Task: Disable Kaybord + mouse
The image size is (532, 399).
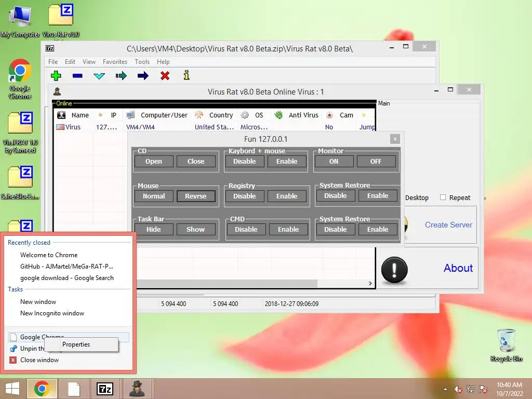Action: point(244,161)
